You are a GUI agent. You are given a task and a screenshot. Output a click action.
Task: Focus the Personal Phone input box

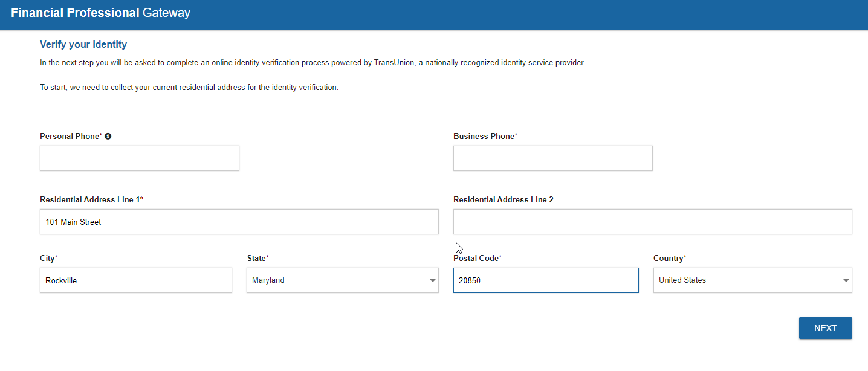pyautogui.click(x=140, y=158)
